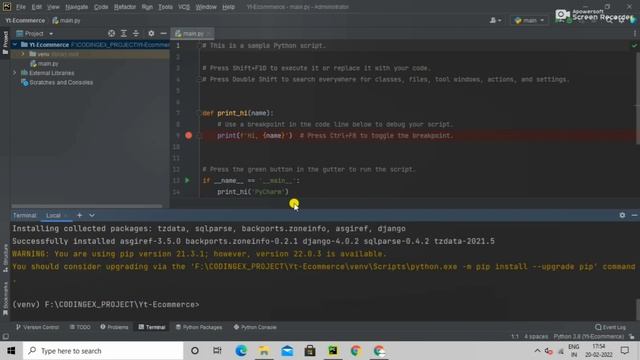Toggle the breakpoint on line 9
The height and width of the screenshot is (360, 640).
pyautogui.click(x=189, y=136)
